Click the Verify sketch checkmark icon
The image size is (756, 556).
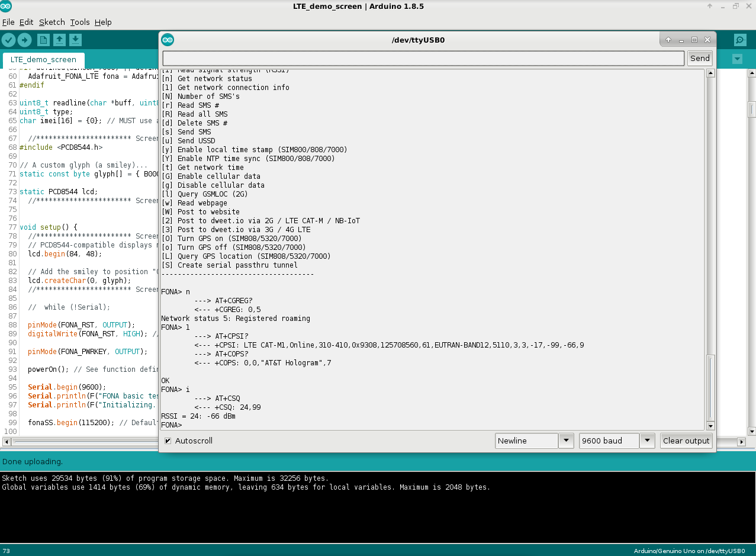point(8,40)
